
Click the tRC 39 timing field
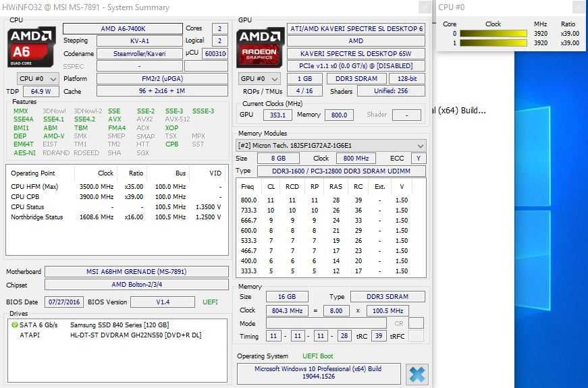pos(379,336)
